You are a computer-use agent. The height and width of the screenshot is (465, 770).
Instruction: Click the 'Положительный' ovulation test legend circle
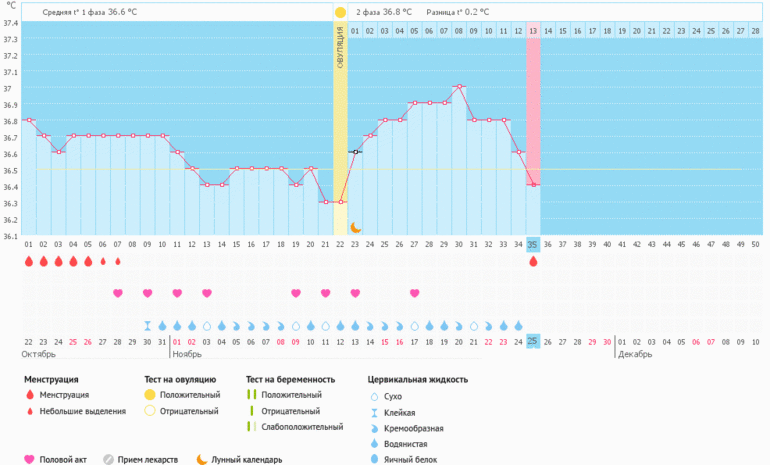(151, 395)
